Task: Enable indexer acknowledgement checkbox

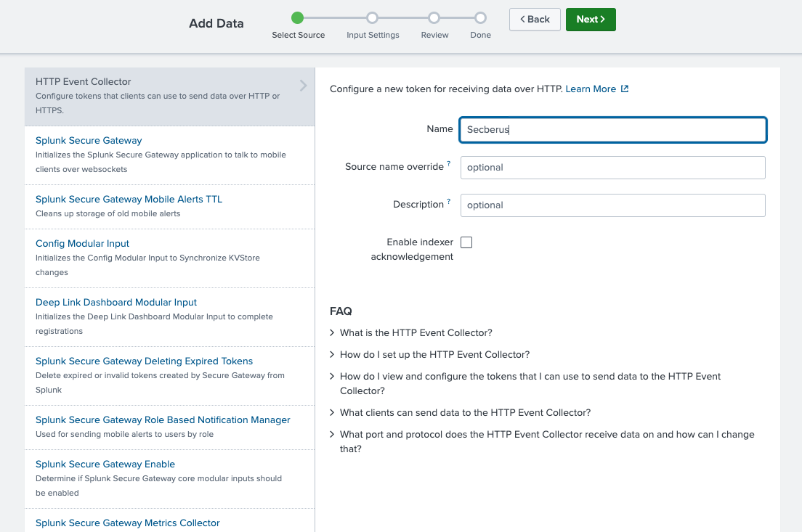Action: pyautogui.click(x=466, y=242)
